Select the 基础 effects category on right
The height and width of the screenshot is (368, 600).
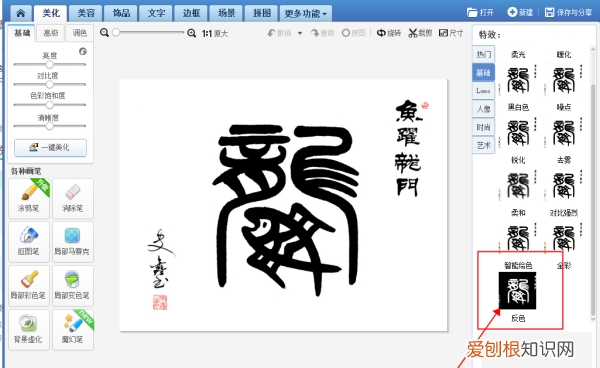[x=483, y=73]
